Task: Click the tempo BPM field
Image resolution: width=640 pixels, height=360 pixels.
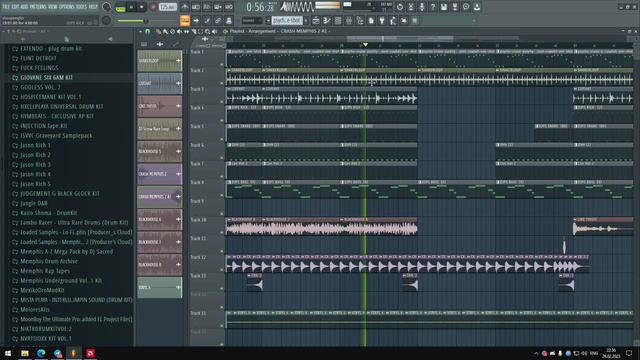Action: pos(168,7)
